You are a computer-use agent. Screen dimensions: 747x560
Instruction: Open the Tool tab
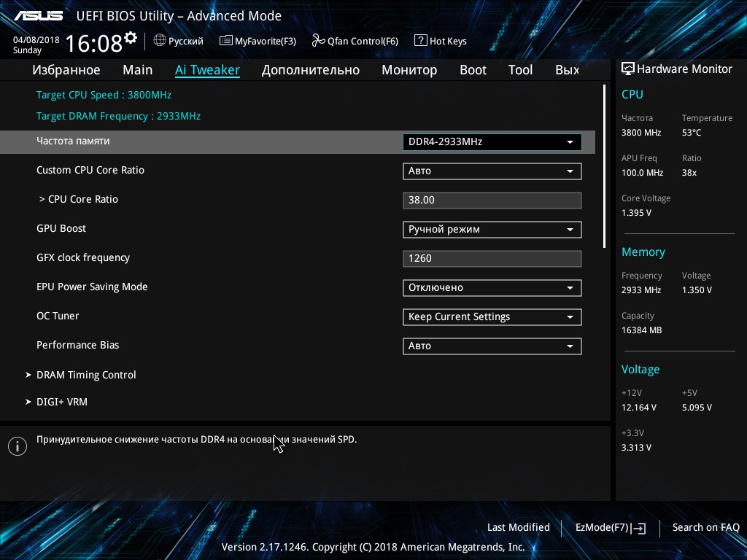click(x=520, y=70)
